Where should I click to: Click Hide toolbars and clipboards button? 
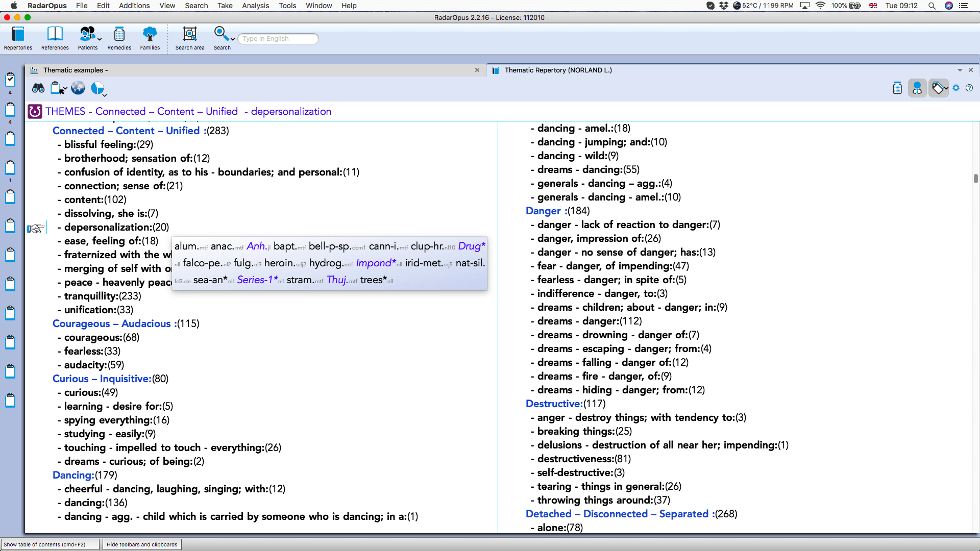tap(142, 544)
